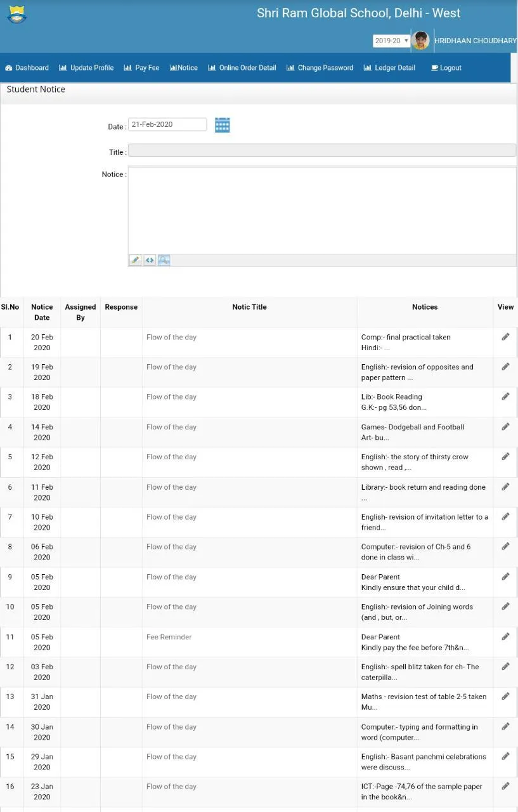Image resolution: width=518 pixels, height=812 pixels.
Task: Click 'Basant panchmi celebrations' notice text
Action: click(424, 757)
